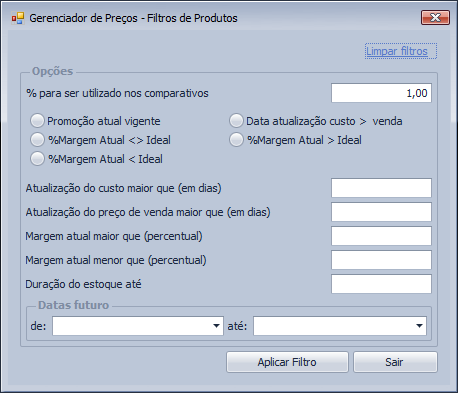Click the Aplicar Filtro button
Image resolution: width=458 pixels, height=393 pixels.
click(x=287, y=362)
